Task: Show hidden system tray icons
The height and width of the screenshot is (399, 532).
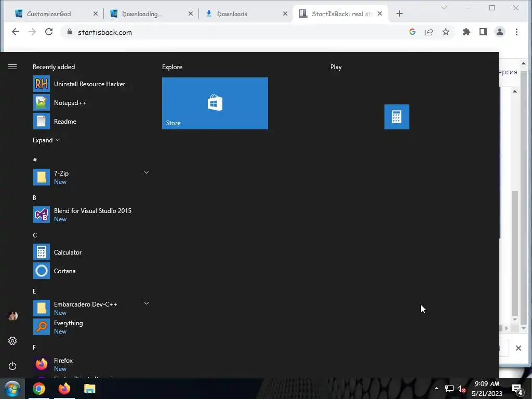Action: pyautogui.click(x=436, y=389)
